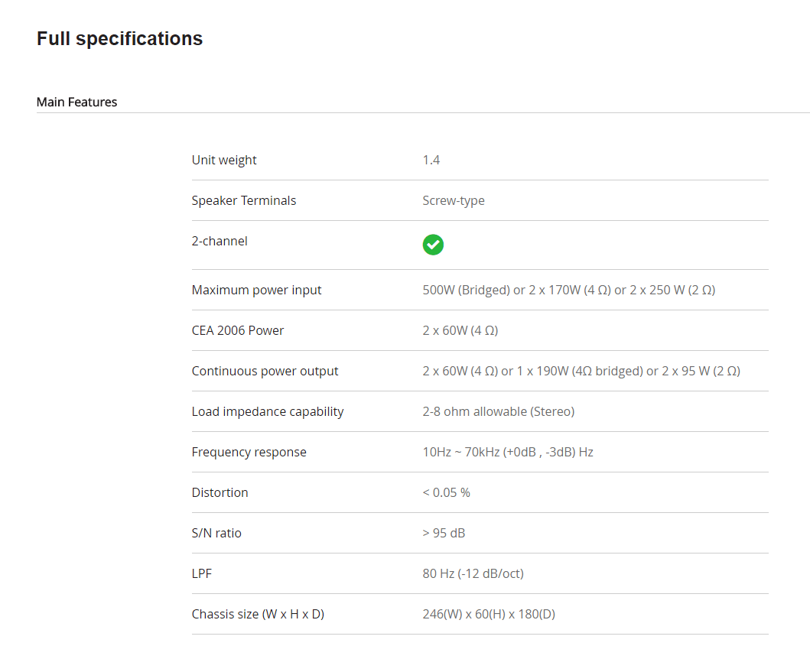Click the Chassis size dimensions value

coord(489,614)
